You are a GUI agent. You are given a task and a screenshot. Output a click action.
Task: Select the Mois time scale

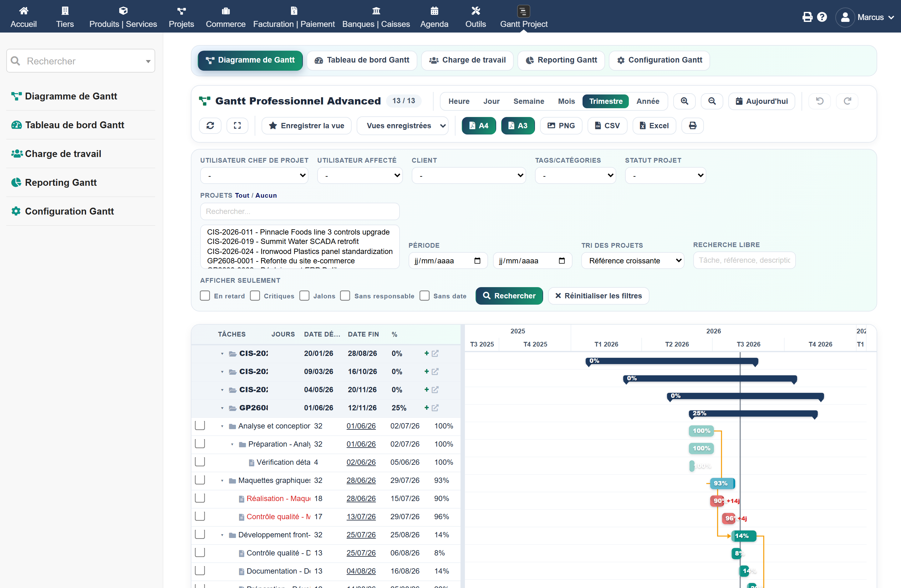click(566, 101)
